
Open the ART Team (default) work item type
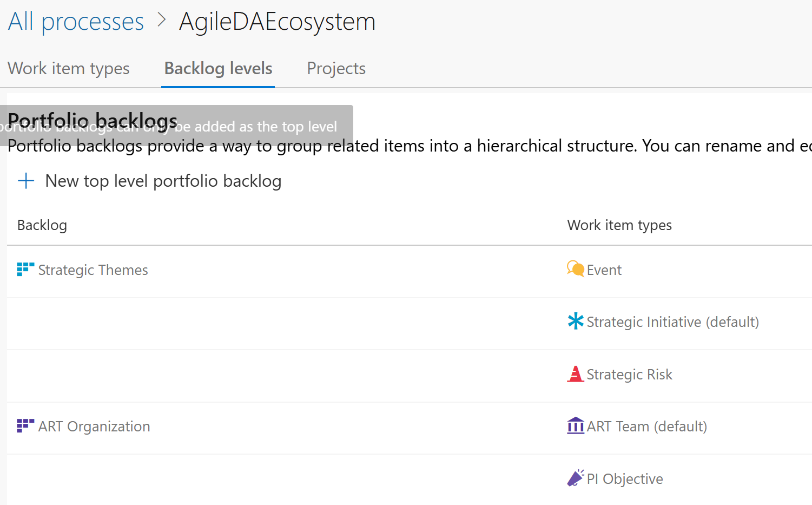click(x=647, y=427)
